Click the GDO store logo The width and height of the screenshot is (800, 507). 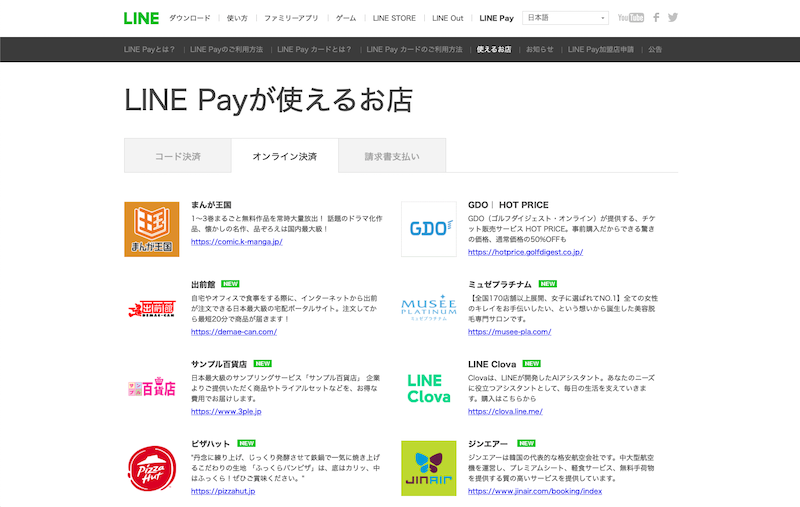[428, 229]
